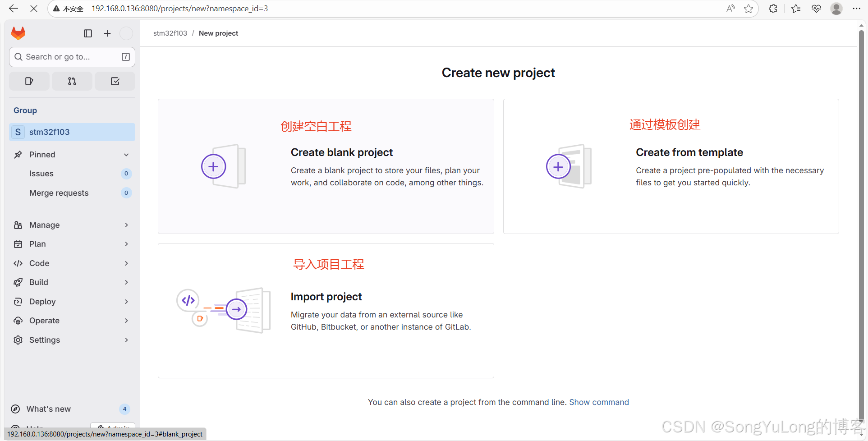
Task: Click the slash shortcut icon in search box
Action: [126, 57]
